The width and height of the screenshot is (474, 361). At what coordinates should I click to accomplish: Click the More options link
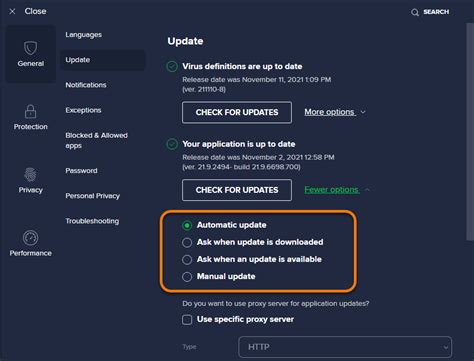click(330, 112)
